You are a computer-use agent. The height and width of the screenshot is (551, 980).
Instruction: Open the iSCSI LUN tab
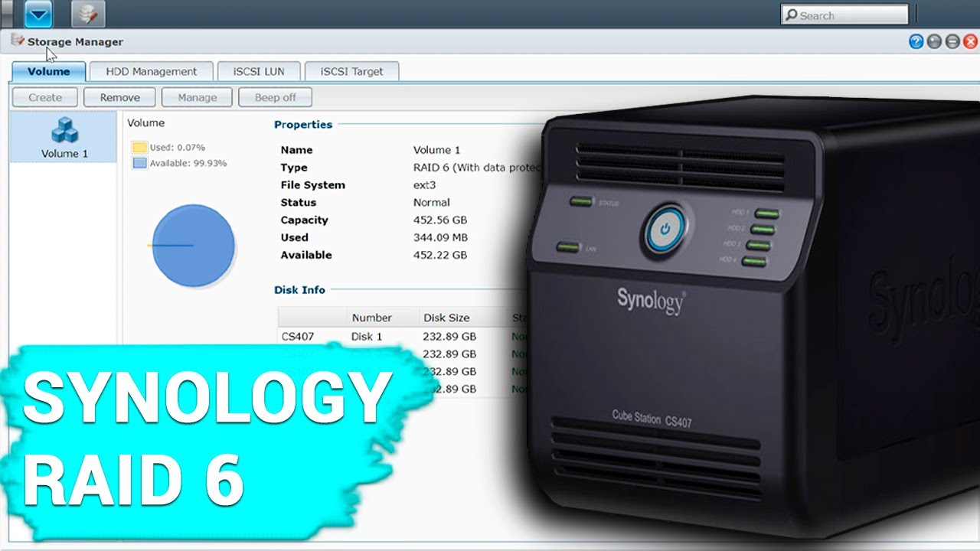259,71
